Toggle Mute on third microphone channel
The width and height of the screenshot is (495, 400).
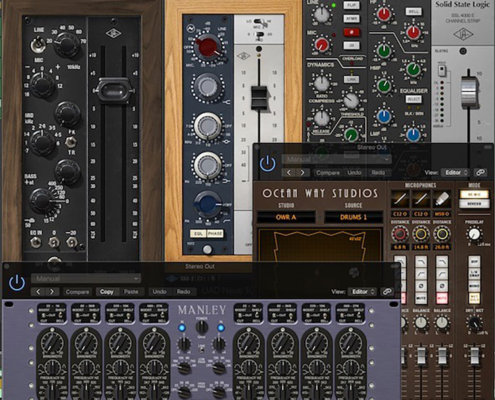coord(442,297)
